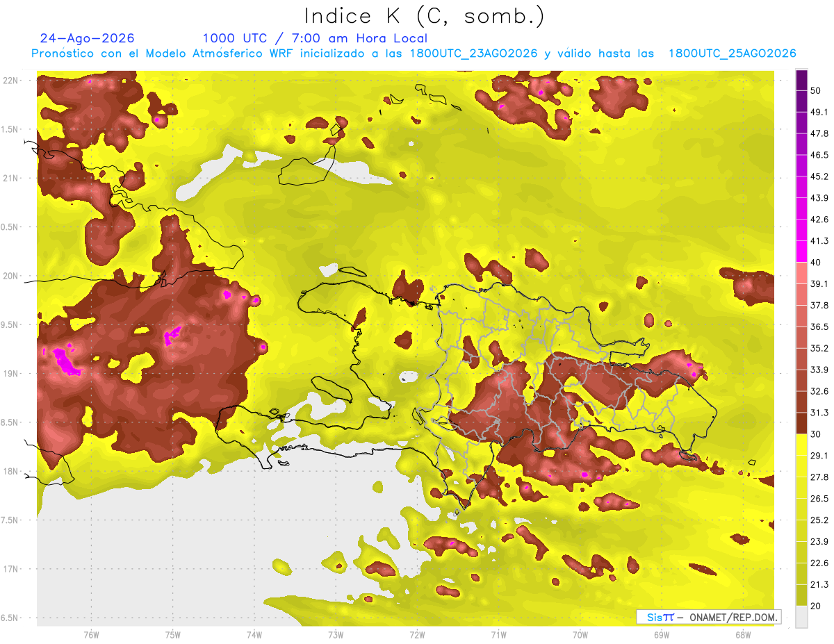Click the '17N' latitude label
834x644 pixels.
coord(11,569)
